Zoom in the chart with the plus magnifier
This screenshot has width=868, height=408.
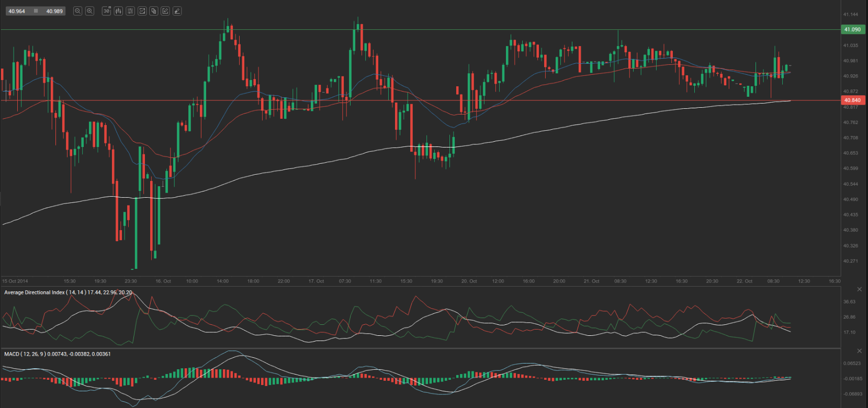click(89, 11)
